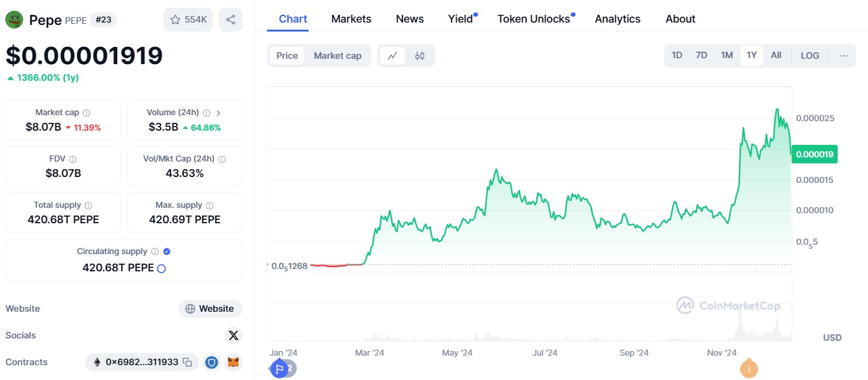Open the three-dot chart options menu

[844, 55]
